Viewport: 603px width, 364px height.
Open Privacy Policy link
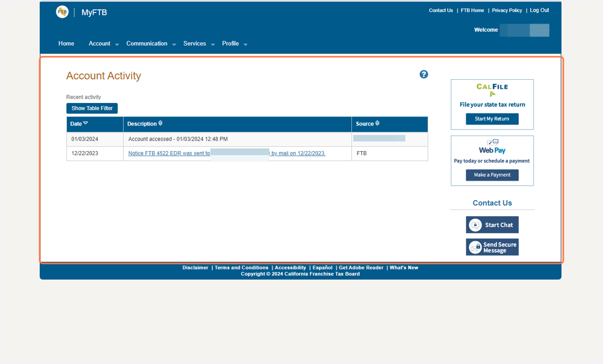coord(507,11)
